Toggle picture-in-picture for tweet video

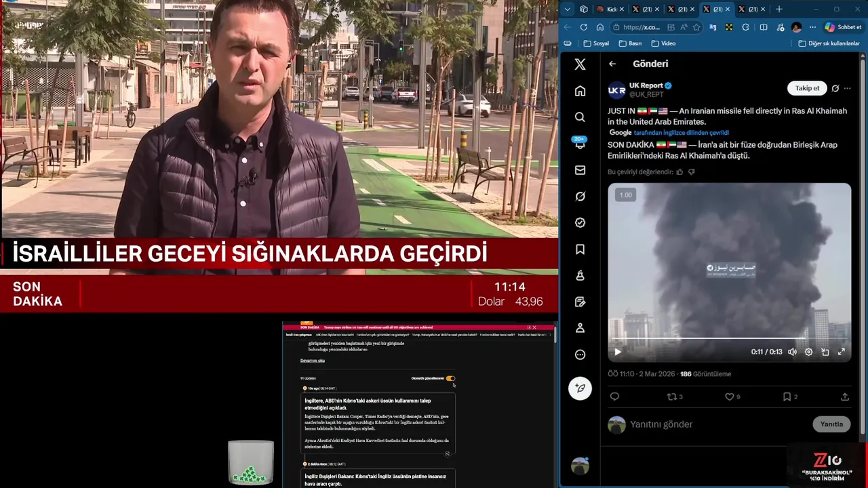(825, 352)
